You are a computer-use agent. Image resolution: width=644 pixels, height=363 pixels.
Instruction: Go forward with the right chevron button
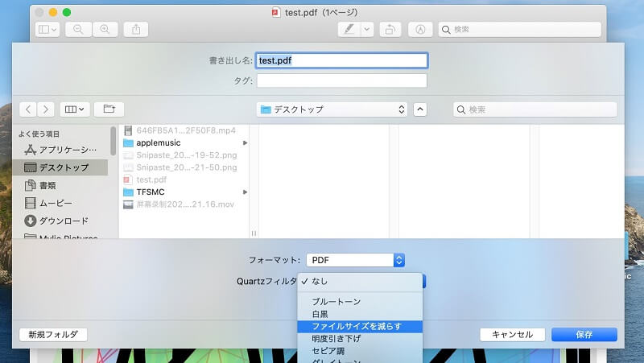46,109
